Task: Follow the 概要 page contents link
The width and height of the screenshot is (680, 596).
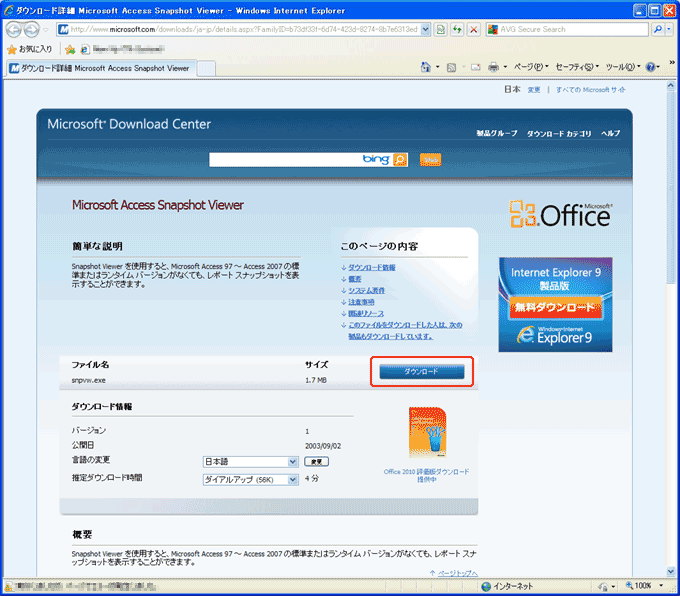Action: pyautogui.click(x=355, y=279)
